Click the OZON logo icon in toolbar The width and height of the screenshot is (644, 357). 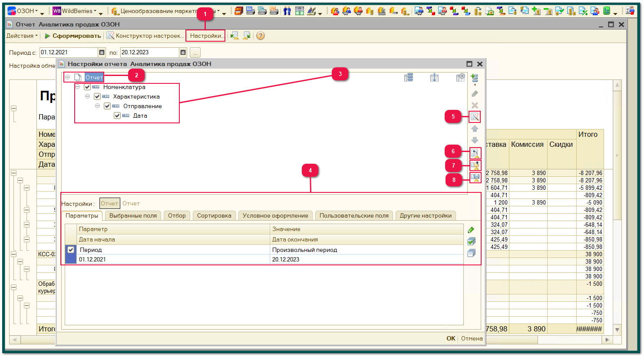12,11
